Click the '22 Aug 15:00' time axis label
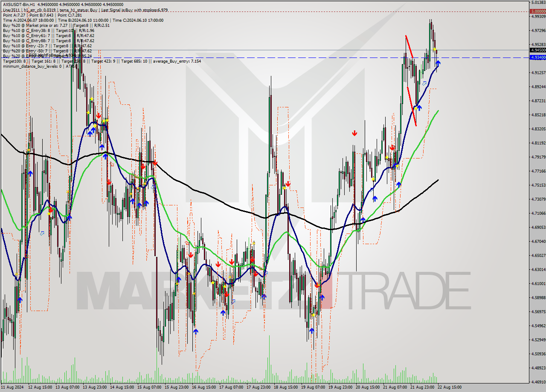This screenshot has width=546, height=392. pos(450,387)
